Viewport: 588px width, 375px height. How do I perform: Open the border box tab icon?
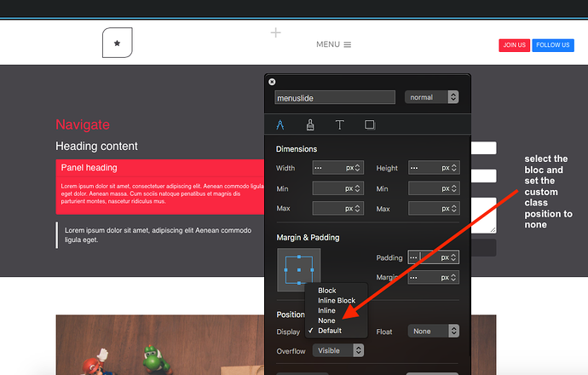[x=370, y=124]
